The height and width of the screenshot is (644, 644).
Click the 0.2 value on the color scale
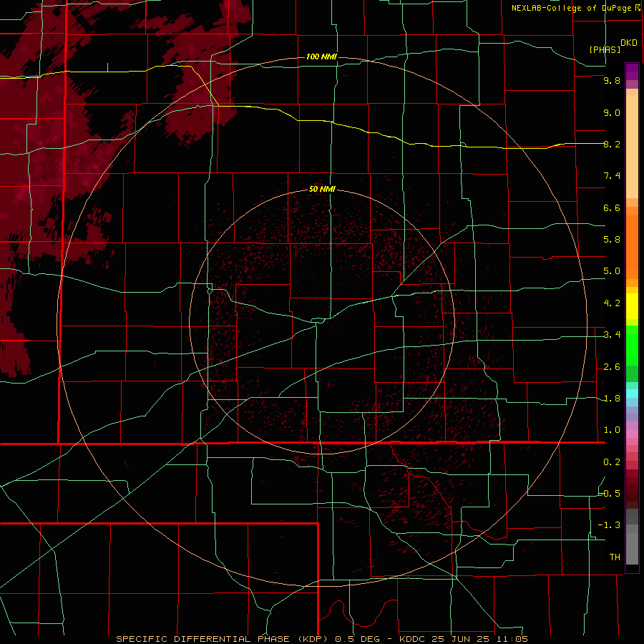click(x=612, y=462)
